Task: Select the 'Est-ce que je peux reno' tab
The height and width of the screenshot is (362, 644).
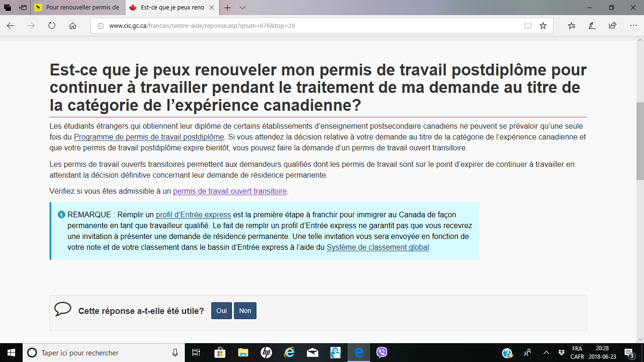Action: [x=173, y=8]
